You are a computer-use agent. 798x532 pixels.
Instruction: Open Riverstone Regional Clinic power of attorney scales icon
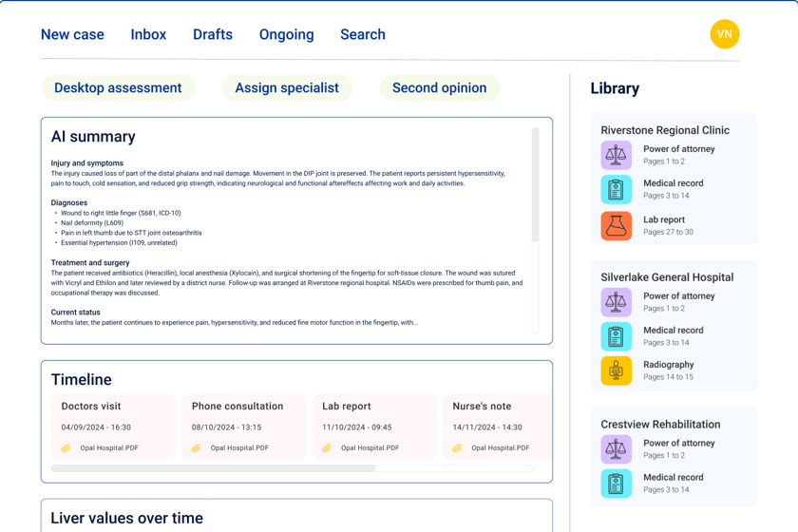pos(616,155)
